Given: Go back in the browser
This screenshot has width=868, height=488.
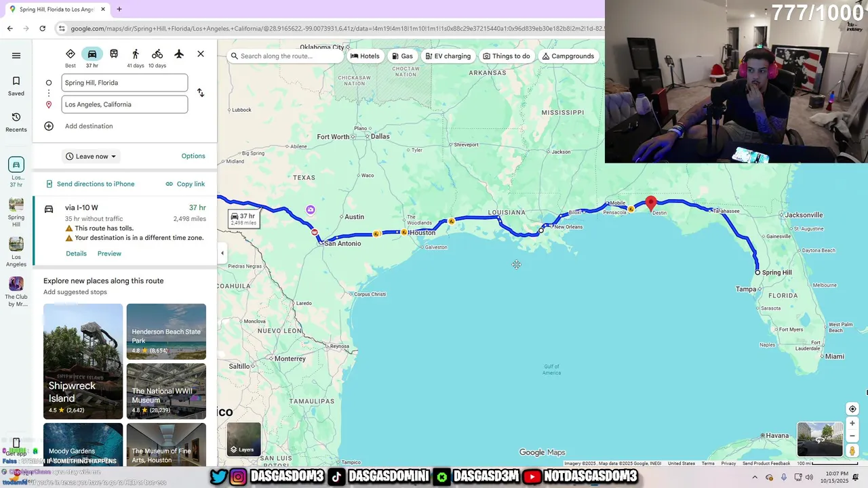Looking at the screenshot, I should coord(9,28).
